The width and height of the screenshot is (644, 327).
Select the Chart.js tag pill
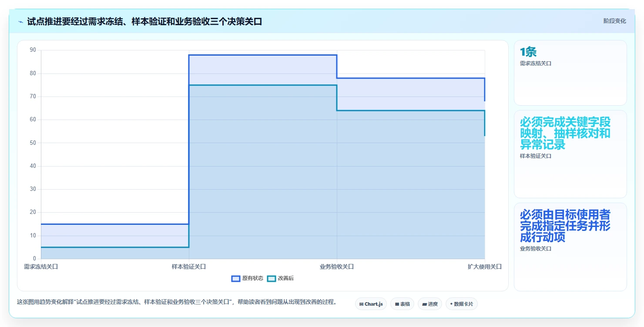[x=371, y=304]
